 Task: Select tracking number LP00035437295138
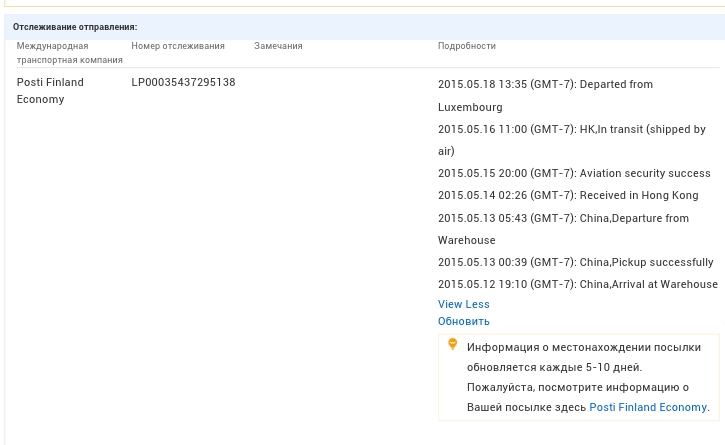coord(183,82)
